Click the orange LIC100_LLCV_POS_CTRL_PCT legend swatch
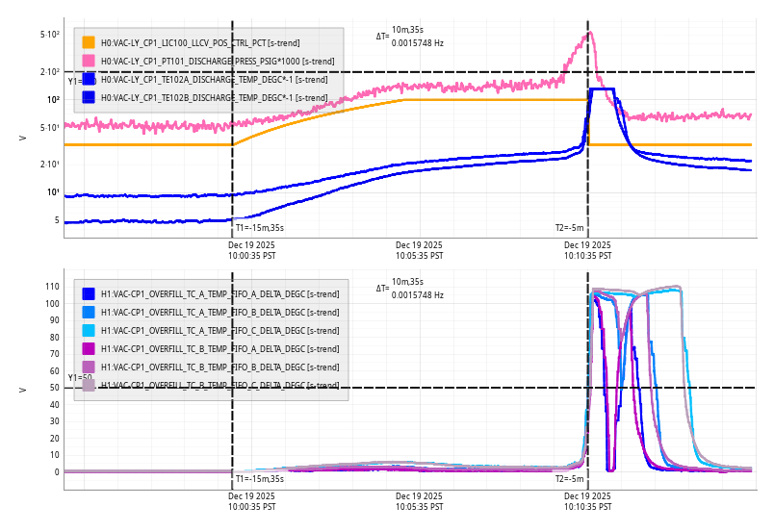Screen dimensions: 774x532 tap(89, 42)
